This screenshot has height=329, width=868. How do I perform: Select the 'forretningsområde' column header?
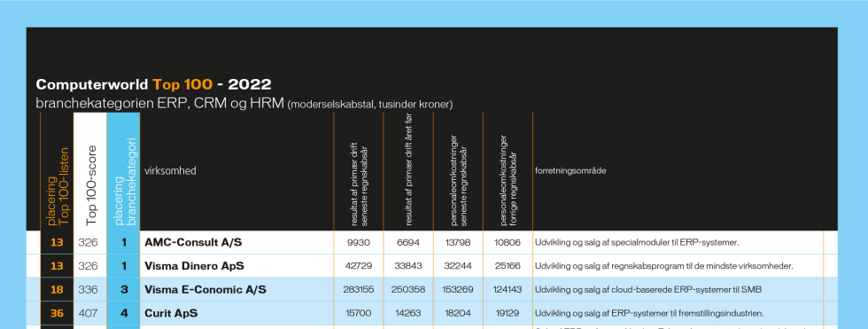pyautogui.click(x=570, y=170)
